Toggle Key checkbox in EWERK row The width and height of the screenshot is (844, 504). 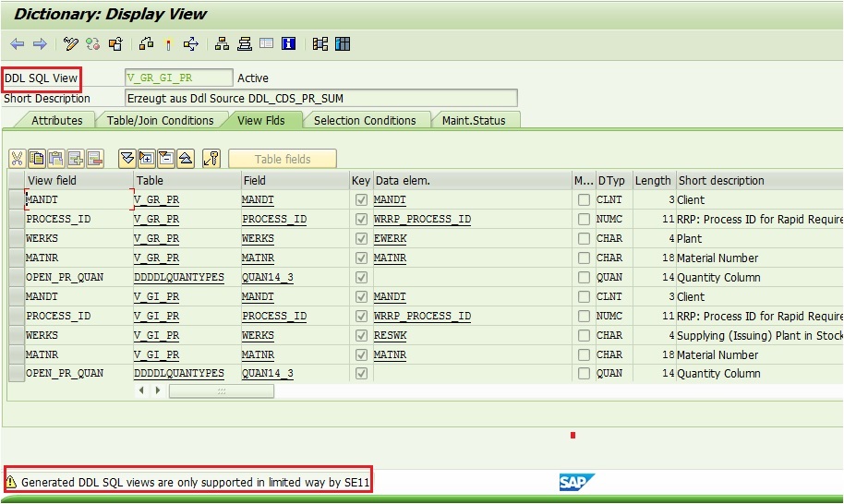pos(361,238)
